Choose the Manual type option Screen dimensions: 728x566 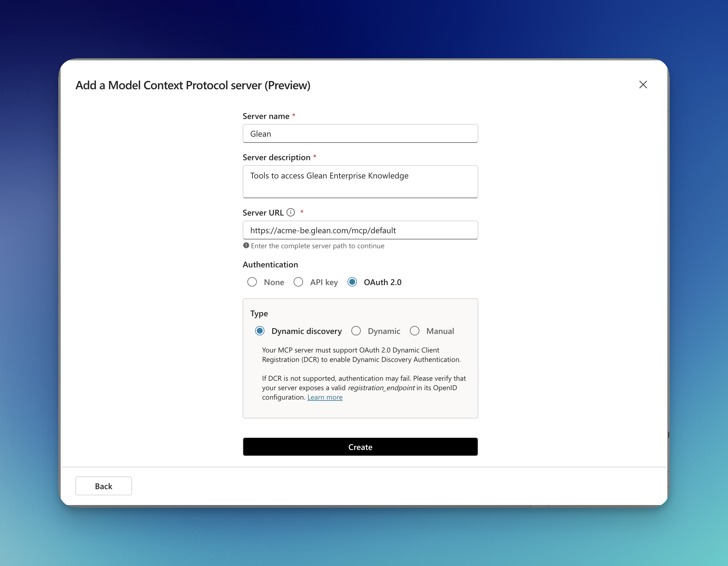415,331
